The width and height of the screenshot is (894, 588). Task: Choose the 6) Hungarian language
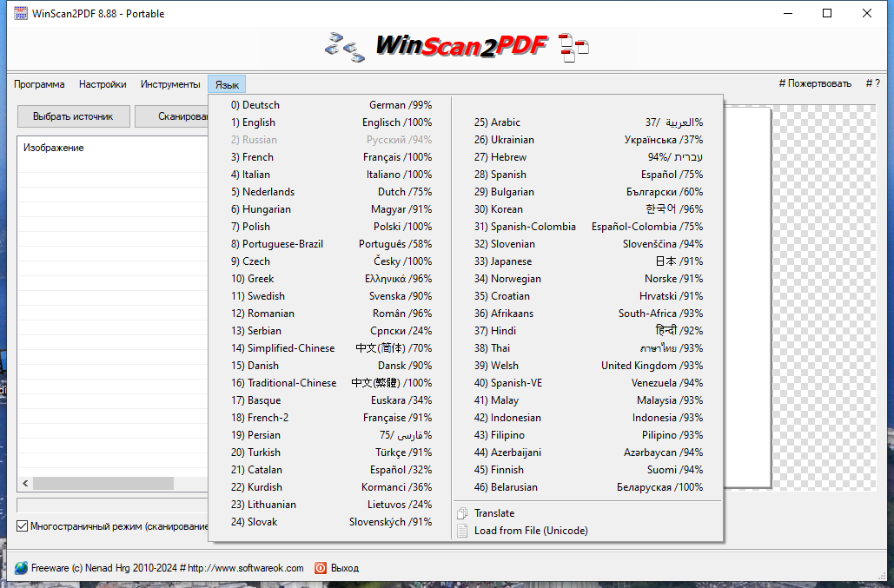[x=331, y=209]
